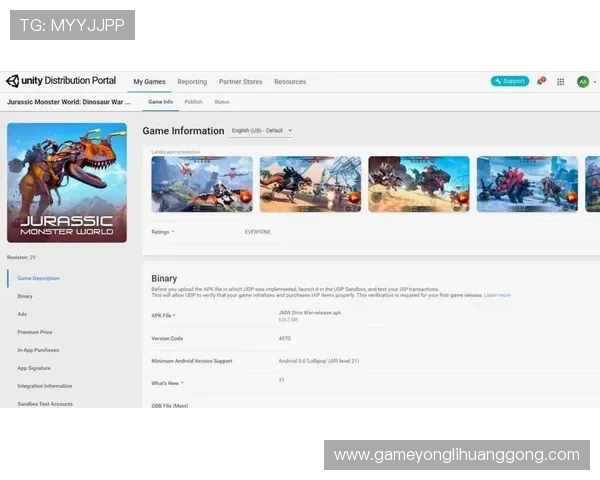Click the green user avatar
The width and height of the screenshot is (600, 480).
tap(582, 81)
